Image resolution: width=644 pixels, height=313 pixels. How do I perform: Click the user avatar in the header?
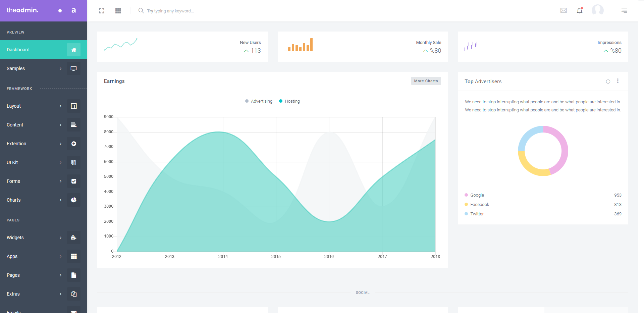(597, 10)
